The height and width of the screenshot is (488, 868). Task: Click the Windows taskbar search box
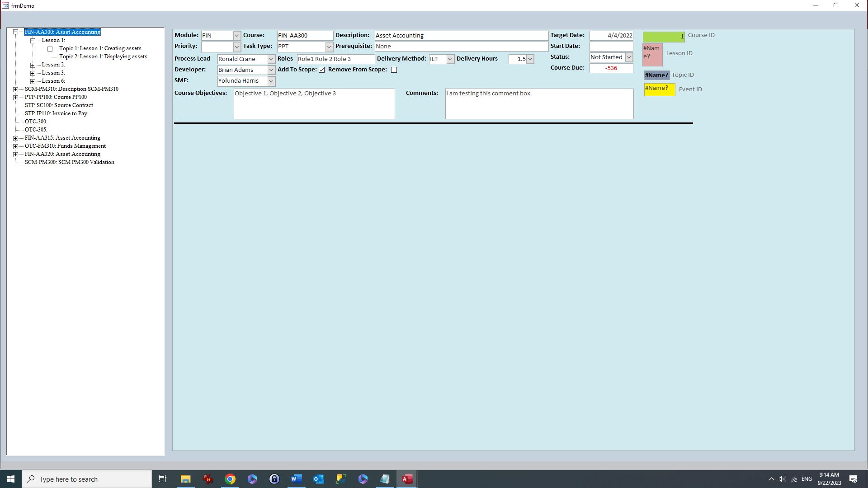point(87,479)
